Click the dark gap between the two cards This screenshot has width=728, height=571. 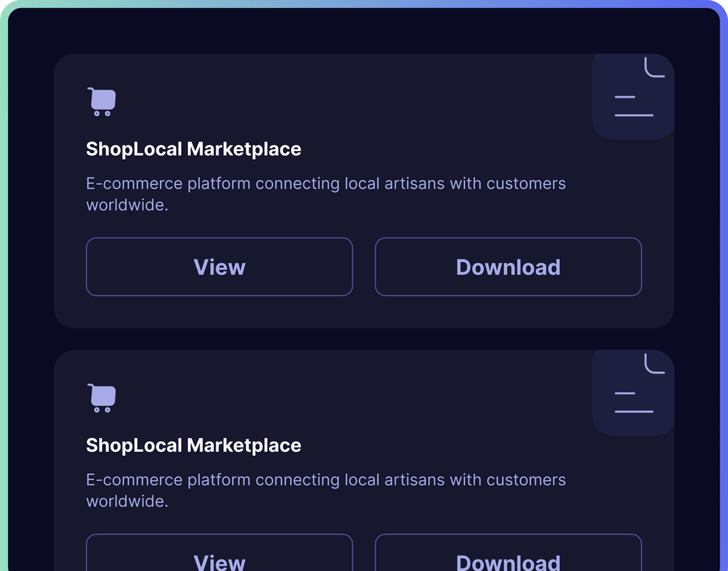pyautogui.click(x=364, y=339)
